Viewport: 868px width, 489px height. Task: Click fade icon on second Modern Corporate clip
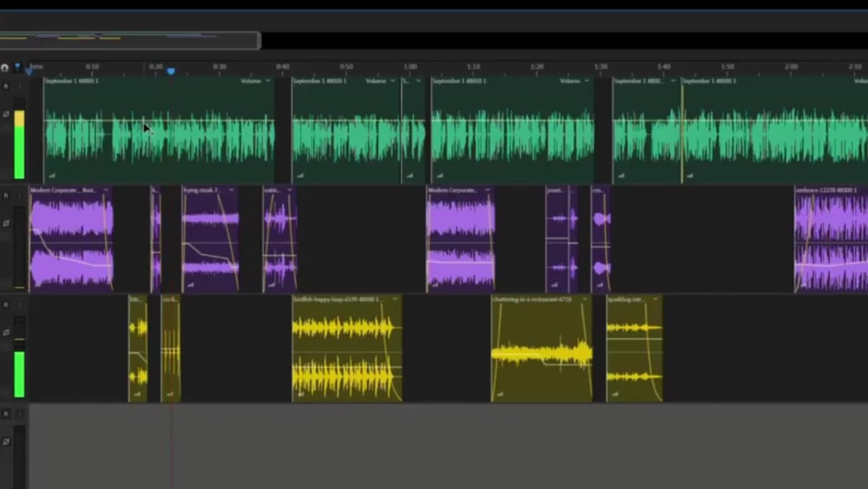tap(435, 285)
